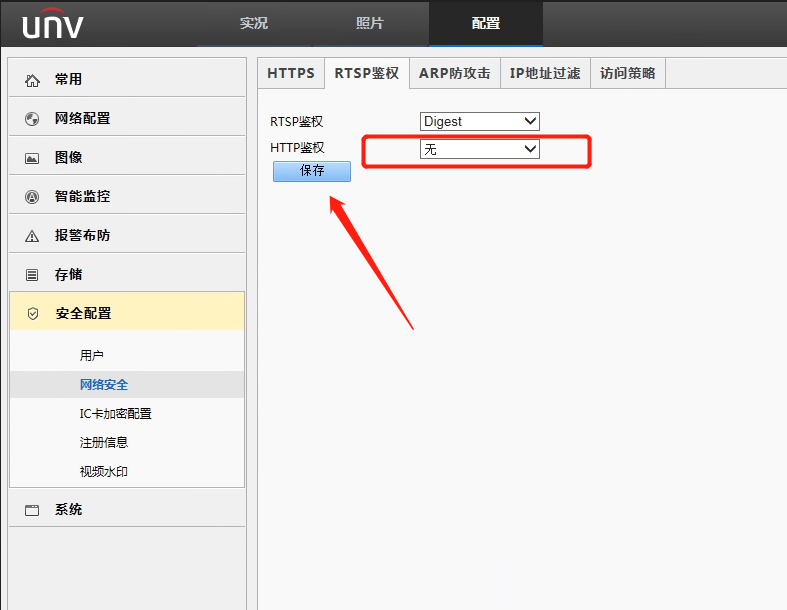Switch to the 实况 top tab
The height and width of the screenshot is (610, 787).
pos(254,23)
